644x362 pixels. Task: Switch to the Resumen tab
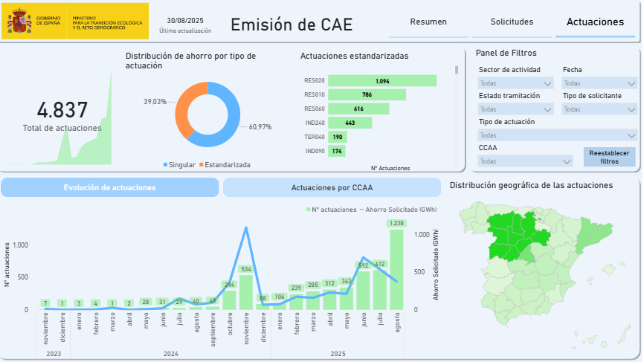click(428, 22)
